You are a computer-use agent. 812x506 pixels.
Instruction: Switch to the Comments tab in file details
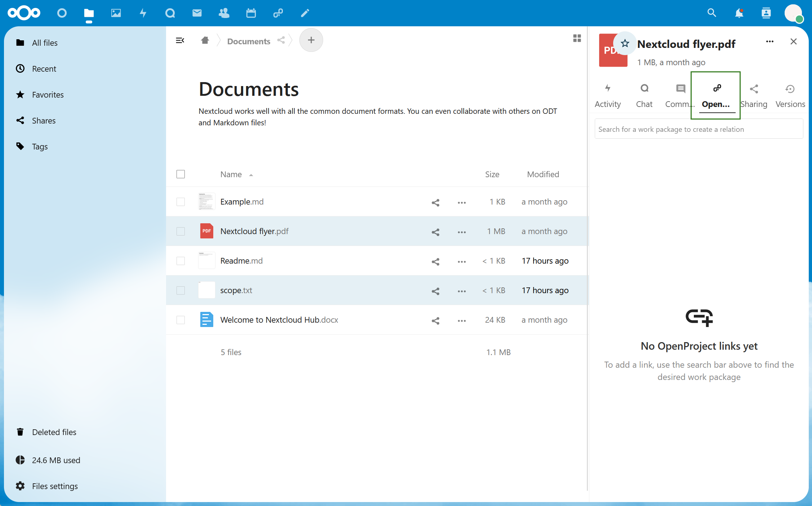tap(679, 94)
